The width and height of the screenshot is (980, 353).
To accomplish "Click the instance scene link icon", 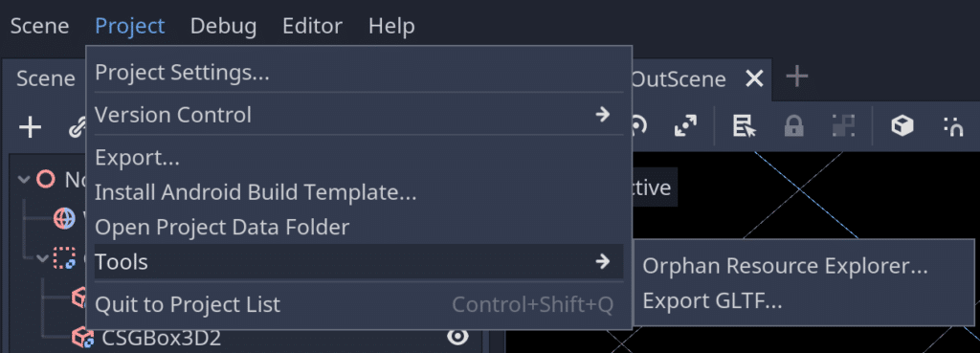I will click(x=77, y=129).
